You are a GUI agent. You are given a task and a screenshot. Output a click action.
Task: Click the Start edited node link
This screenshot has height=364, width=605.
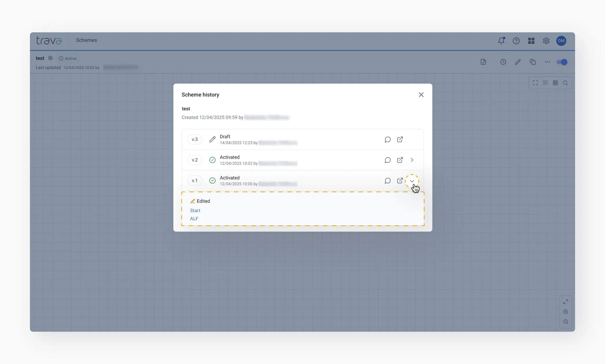point(195,211)
